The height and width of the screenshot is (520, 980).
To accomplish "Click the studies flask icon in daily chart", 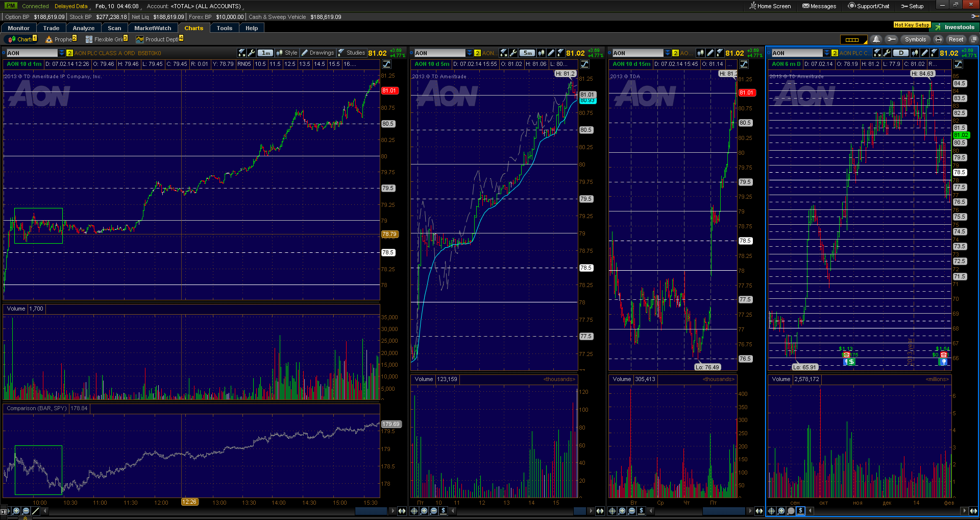I will pos(934,53).
